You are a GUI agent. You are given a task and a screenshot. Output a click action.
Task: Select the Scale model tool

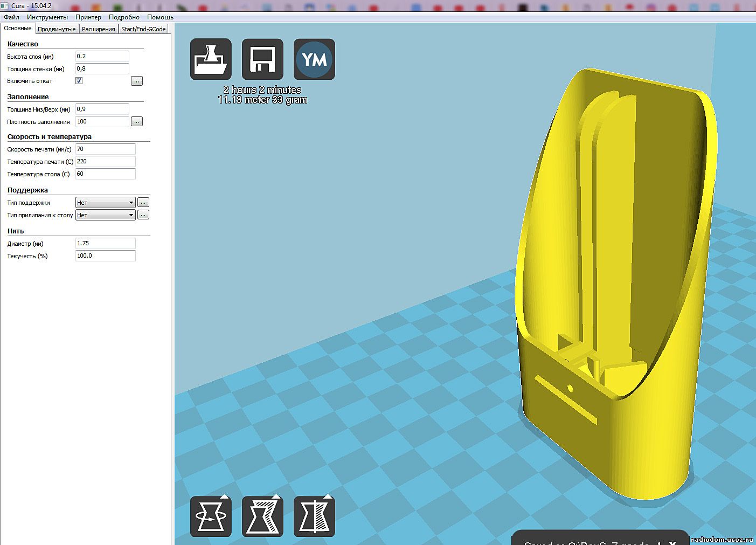pos(262,516)
